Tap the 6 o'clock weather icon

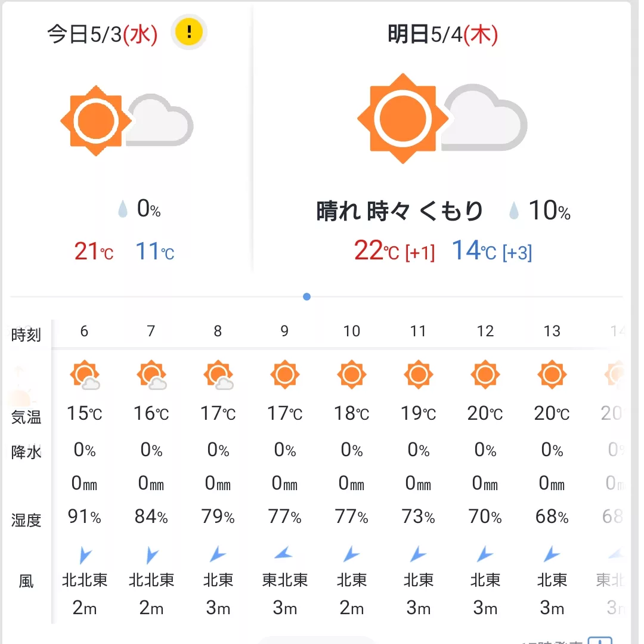pos(85,376)
